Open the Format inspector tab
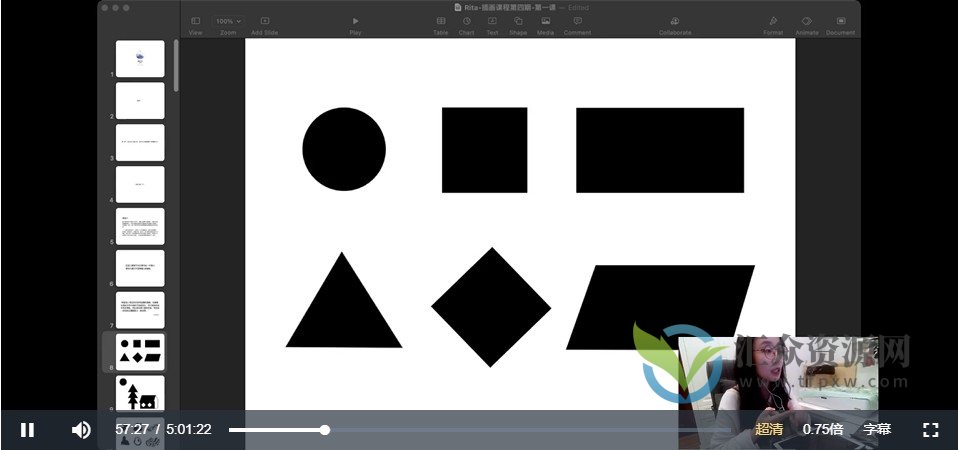Image resolution: width=958 pixels, height=450 pixels. tap(773, 21)
